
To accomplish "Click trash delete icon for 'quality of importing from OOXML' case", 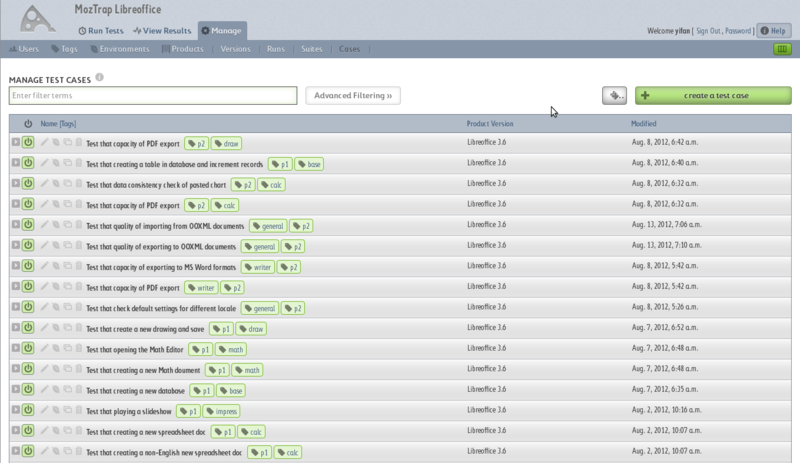I will click(x=79, y=225).
